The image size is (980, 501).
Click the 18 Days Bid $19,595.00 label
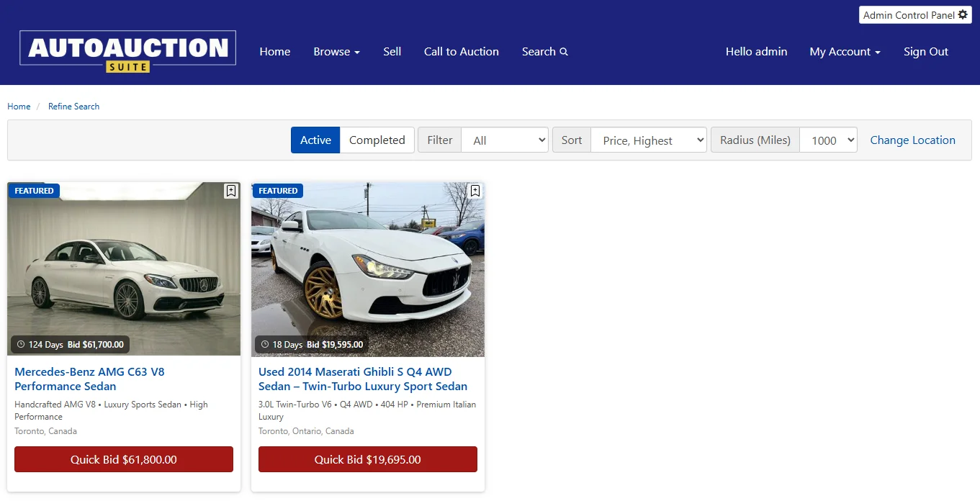tap(312, 345)
